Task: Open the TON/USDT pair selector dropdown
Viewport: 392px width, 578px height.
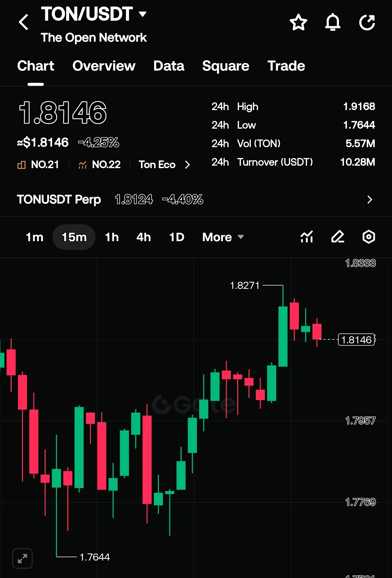Action: point(143,14)
